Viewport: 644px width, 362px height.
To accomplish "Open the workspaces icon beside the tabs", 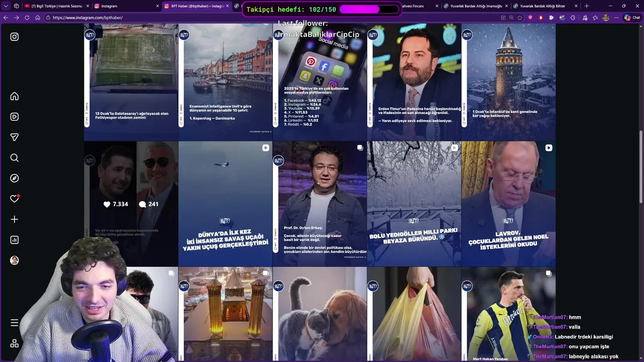I will pos(17,6).
